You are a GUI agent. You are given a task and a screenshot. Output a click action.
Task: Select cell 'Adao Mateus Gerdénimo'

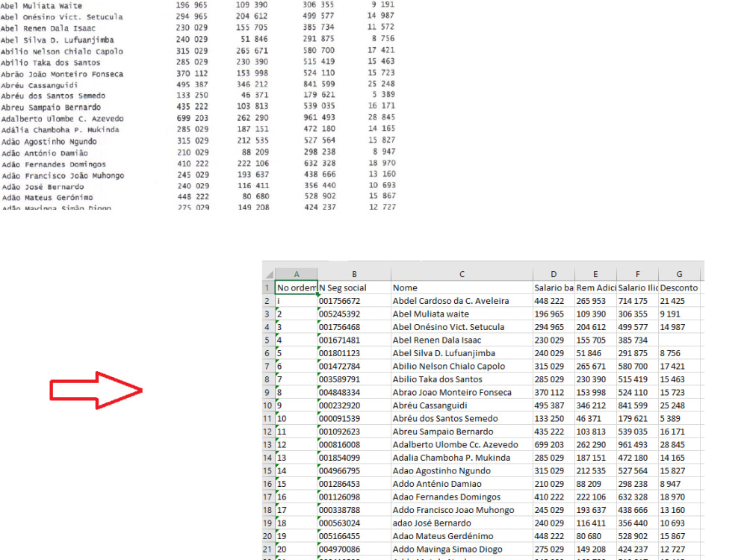(x=462, y=536)
